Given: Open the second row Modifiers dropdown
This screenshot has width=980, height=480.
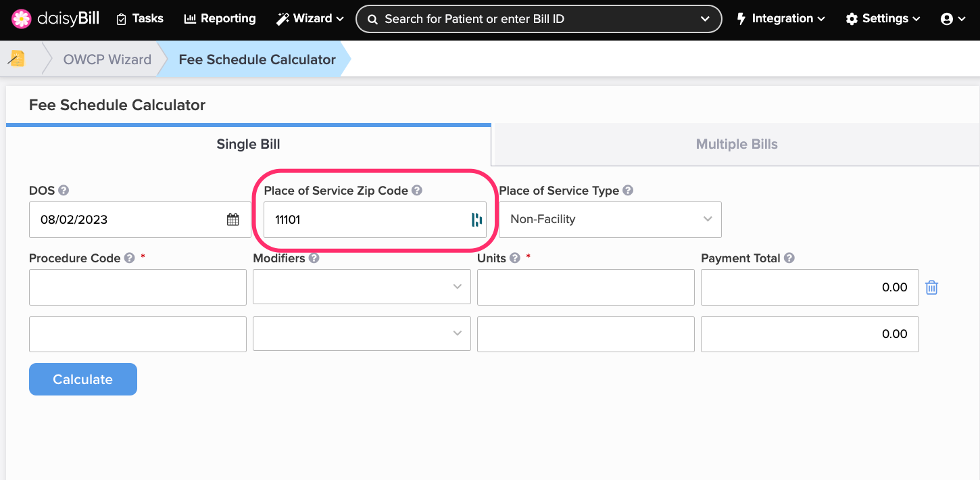Looking at the screenshot, I should (362, 334).
